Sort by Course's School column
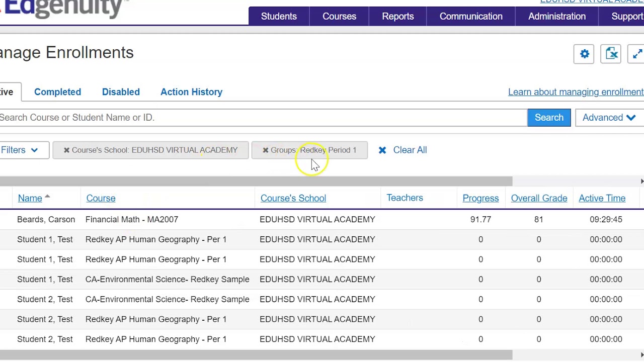 click(x=293, y=198)
